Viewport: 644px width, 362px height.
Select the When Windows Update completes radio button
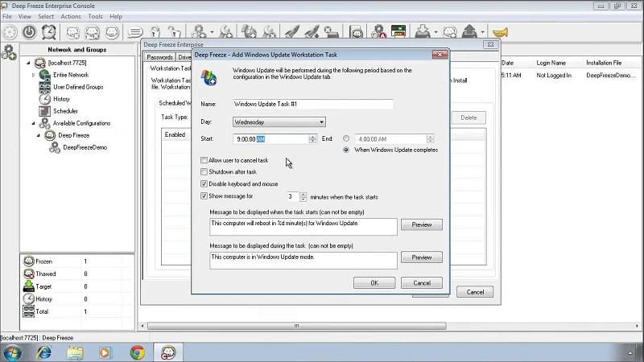347,150
